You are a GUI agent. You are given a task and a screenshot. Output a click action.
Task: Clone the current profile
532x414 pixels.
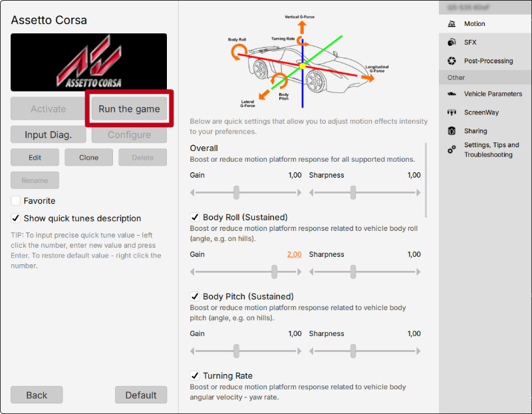[87, 157]
